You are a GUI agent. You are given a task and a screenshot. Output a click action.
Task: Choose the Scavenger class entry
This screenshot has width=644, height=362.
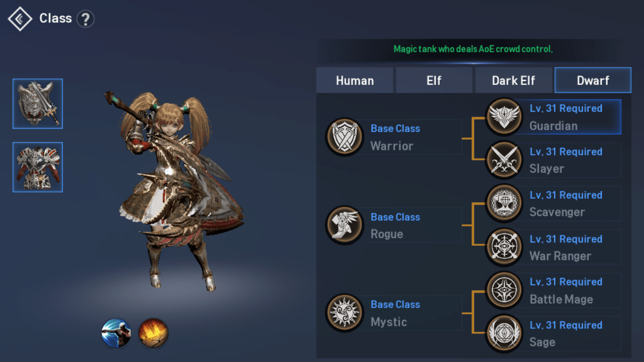pos(553,203)
